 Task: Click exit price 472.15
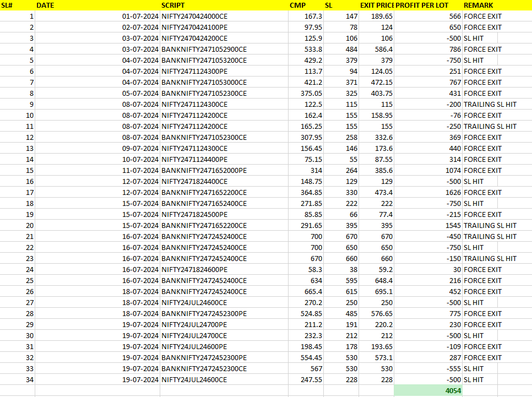point(376,83)
